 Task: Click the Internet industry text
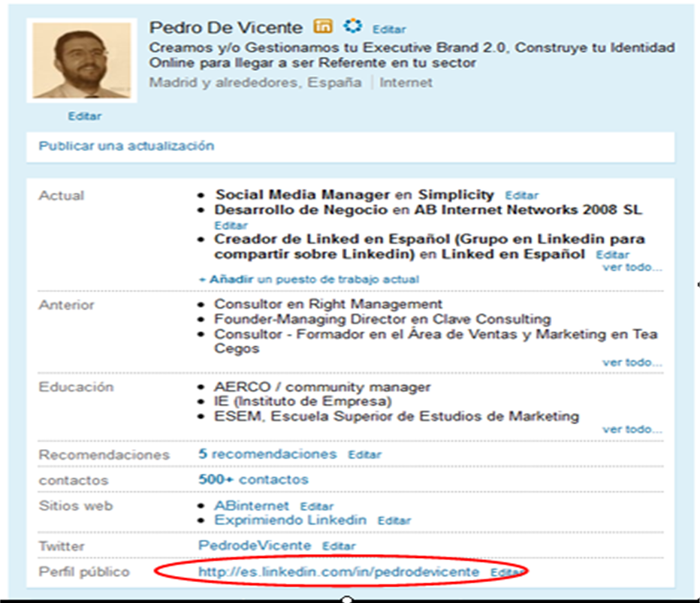coord(406,83)
